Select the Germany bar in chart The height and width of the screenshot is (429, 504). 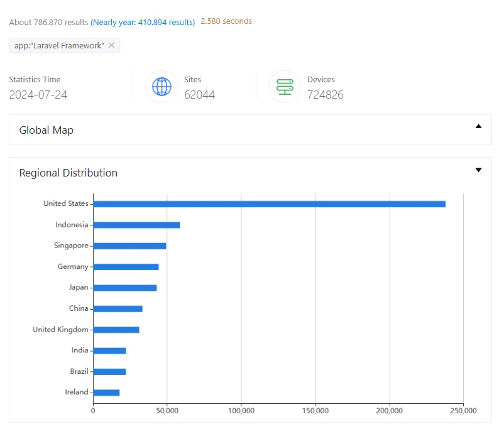pos(126,267)
